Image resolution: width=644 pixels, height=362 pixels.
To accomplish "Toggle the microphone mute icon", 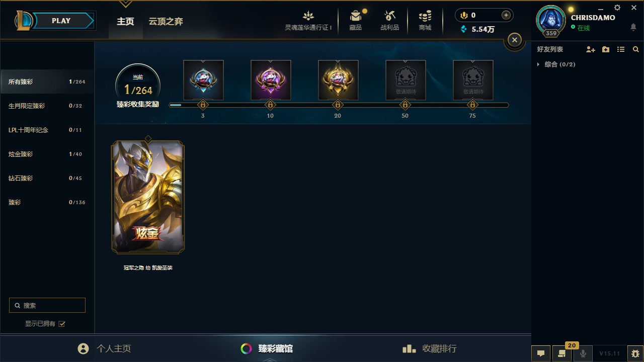I will point(583,353).
